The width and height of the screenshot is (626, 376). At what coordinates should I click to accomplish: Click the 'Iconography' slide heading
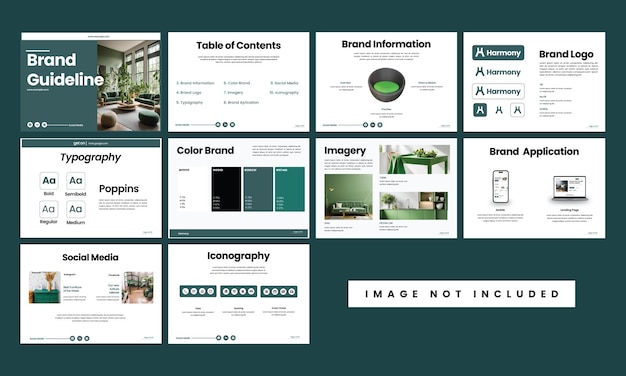238,256
